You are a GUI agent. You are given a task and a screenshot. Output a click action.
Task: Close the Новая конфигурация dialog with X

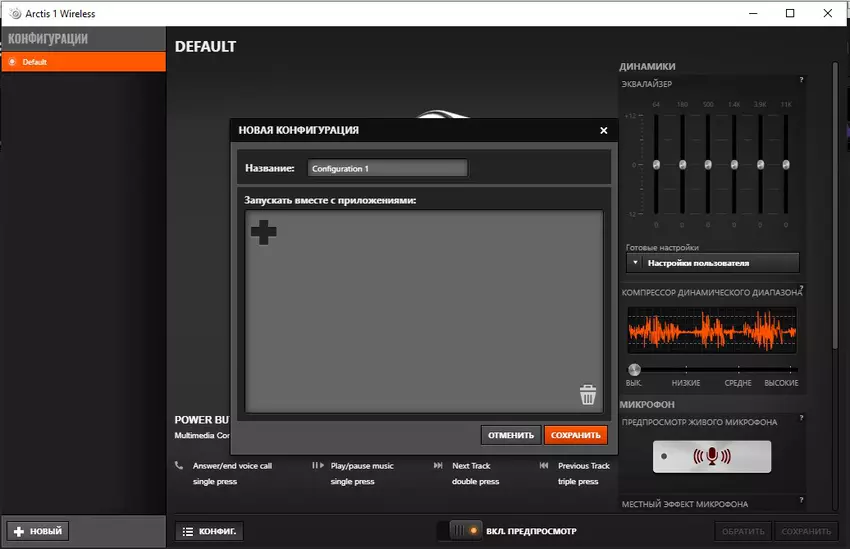click(603, 130)
